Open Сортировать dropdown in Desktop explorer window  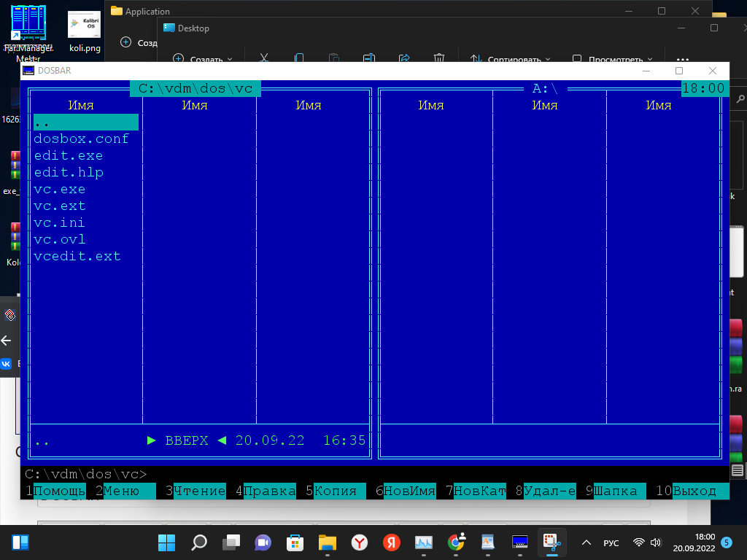pyautogui.click(x=510, y=58)
